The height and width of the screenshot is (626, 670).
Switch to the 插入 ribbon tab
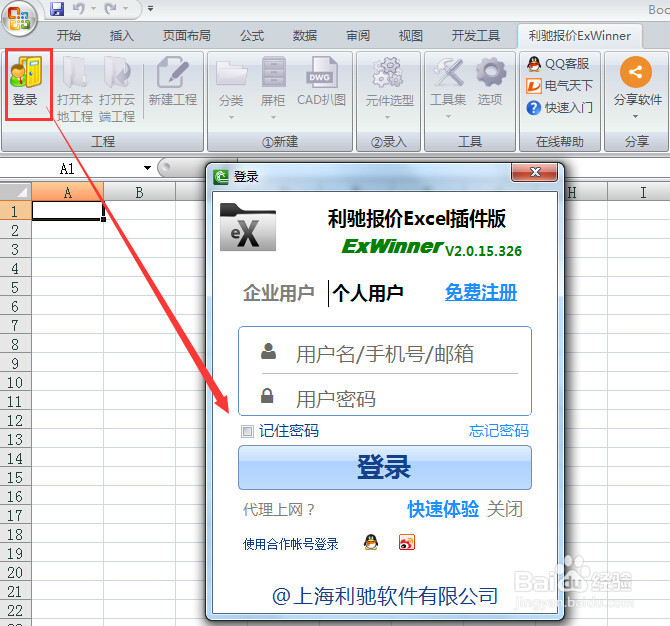[x=122, y=35]
